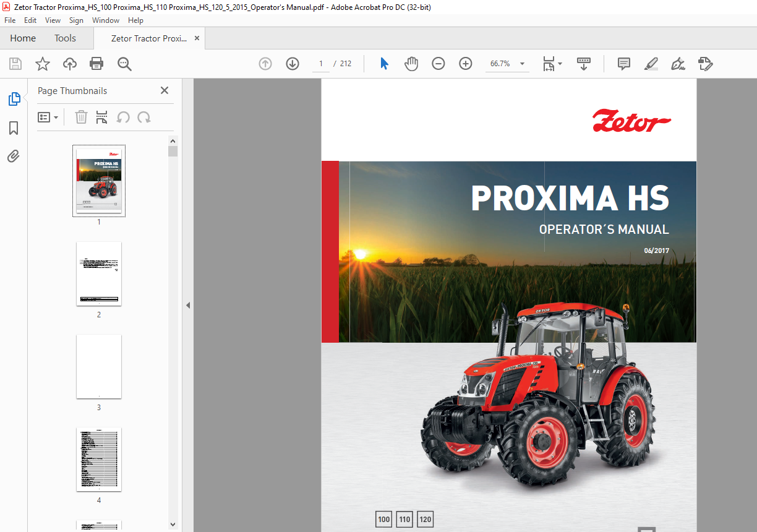Add a comment sticky note
This screenshot has height=532, width=757.
[624, 64]
